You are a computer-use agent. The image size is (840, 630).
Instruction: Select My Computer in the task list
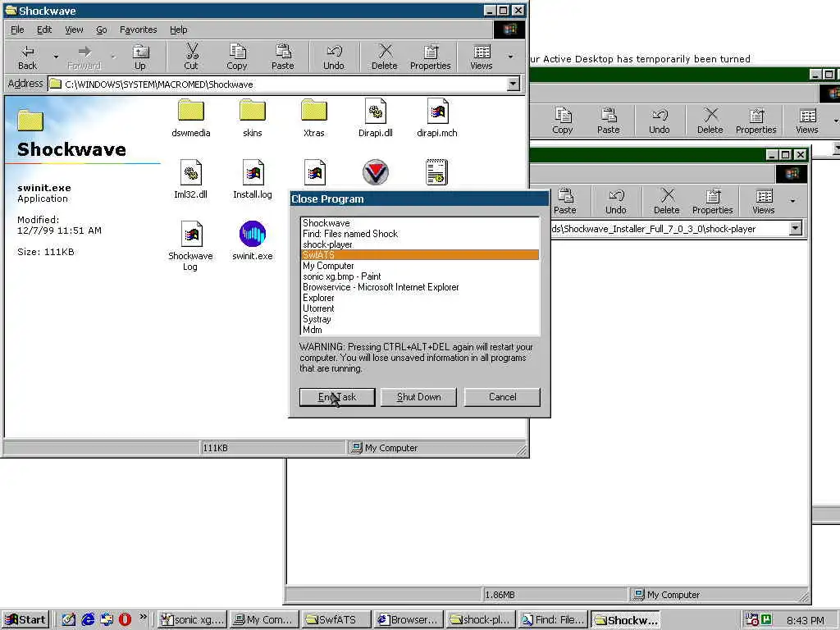(x=420, y=266)
